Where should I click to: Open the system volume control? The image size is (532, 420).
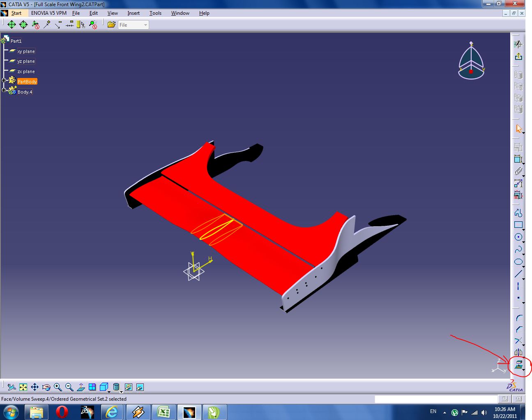(485, 411)
